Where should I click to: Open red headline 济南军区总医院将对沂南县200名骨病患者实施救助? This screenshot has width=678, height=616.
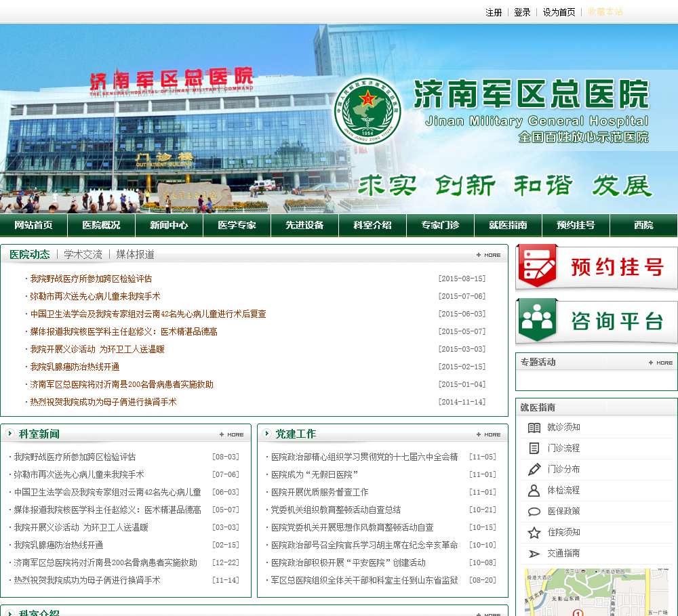[x=121, y=385]
